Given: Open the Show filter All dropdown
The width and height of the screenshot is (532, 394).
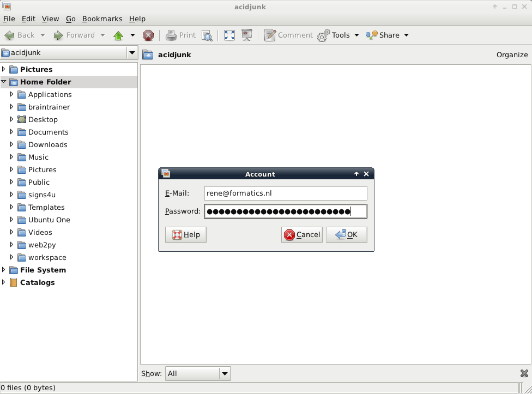Looking at the screenshot, I should pyautogui.click(x=198, y=374).
